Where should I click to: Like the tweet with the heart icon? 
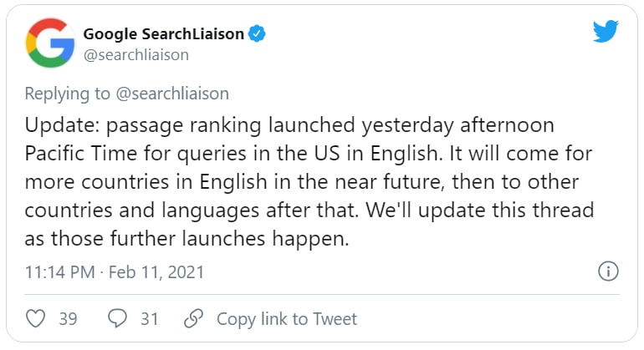point(36,318)
